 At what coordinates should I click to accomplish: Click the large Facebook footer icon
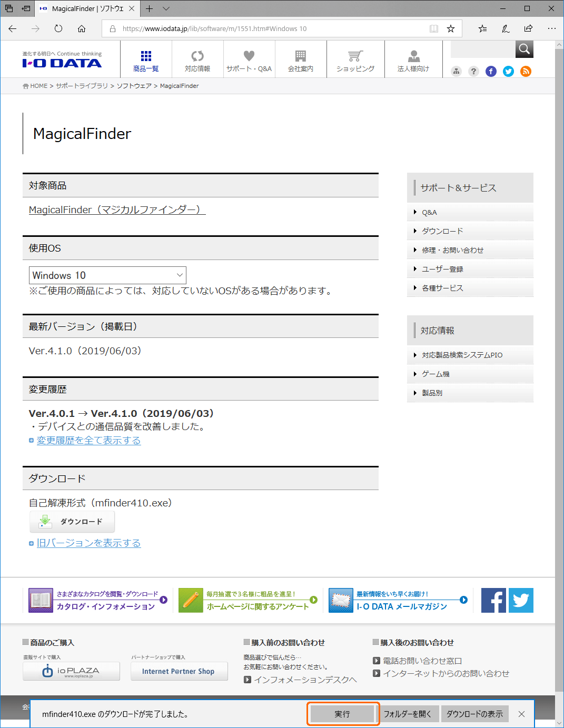pos(493,600)
